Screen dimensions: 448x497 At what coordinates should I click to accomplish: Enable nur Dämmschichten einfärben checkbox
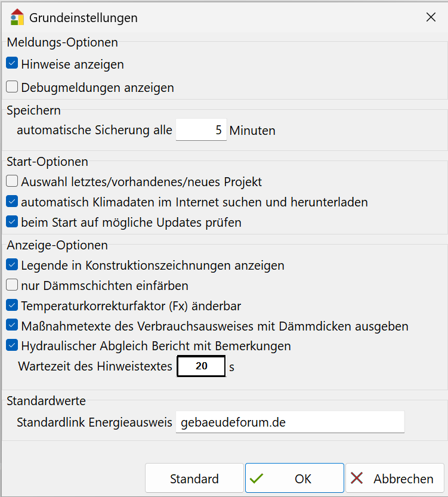click(x=12, y=285)
